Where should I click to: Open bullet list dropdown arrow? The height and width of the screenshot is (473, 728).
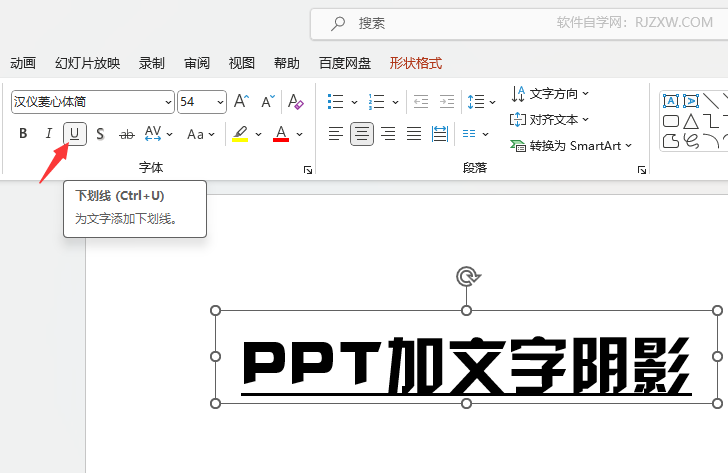pyautogui.click(x=354, y=102)
